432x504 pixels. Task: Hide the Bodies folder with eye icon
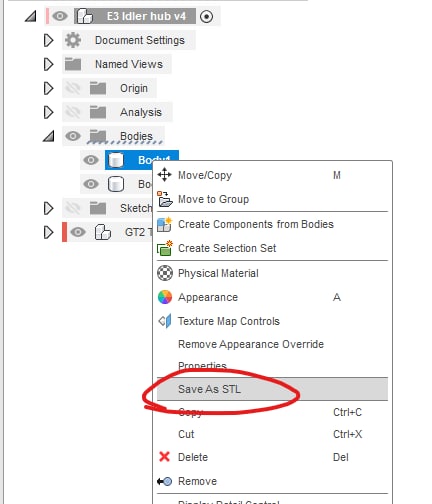click(73, 136)
